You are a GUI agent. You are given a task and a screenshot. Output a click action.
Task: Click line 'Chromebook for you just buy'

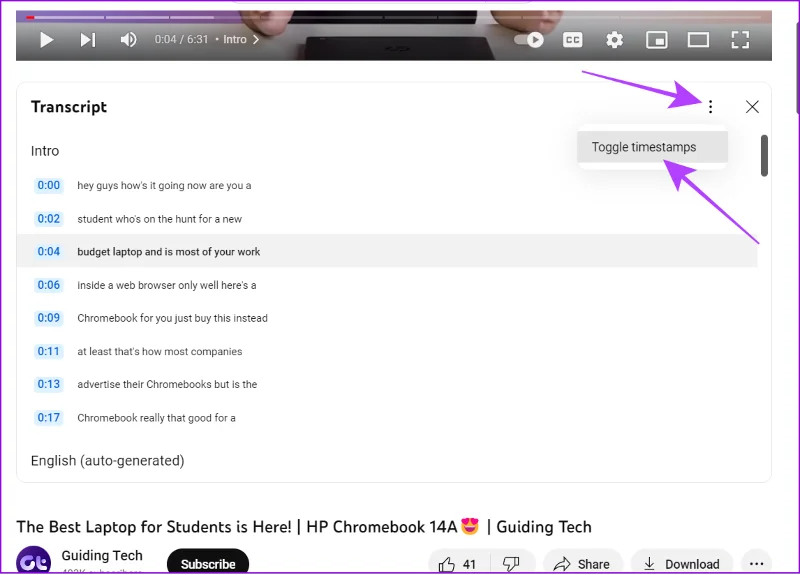coord(172,318)
